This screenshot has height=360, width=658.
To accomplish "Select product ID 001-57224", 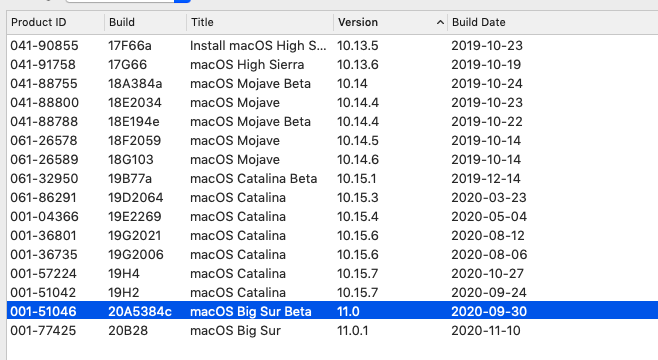I will [43, 274].
